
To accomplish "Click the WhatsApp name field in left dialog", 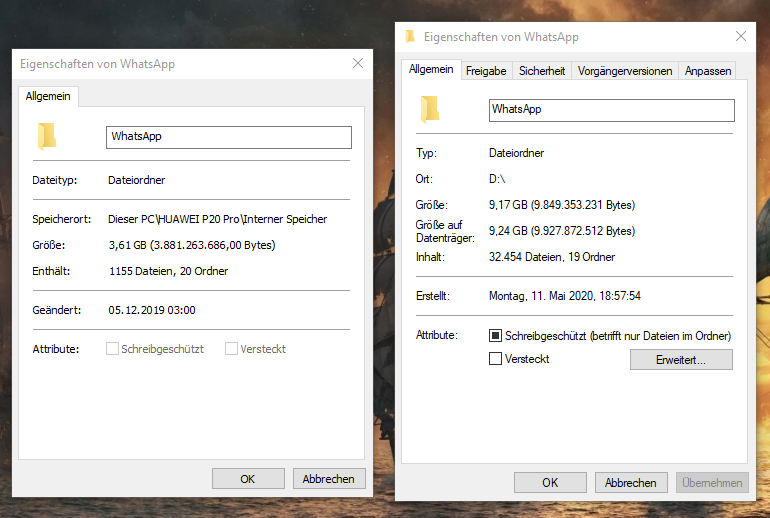I will tap(229, 137).
